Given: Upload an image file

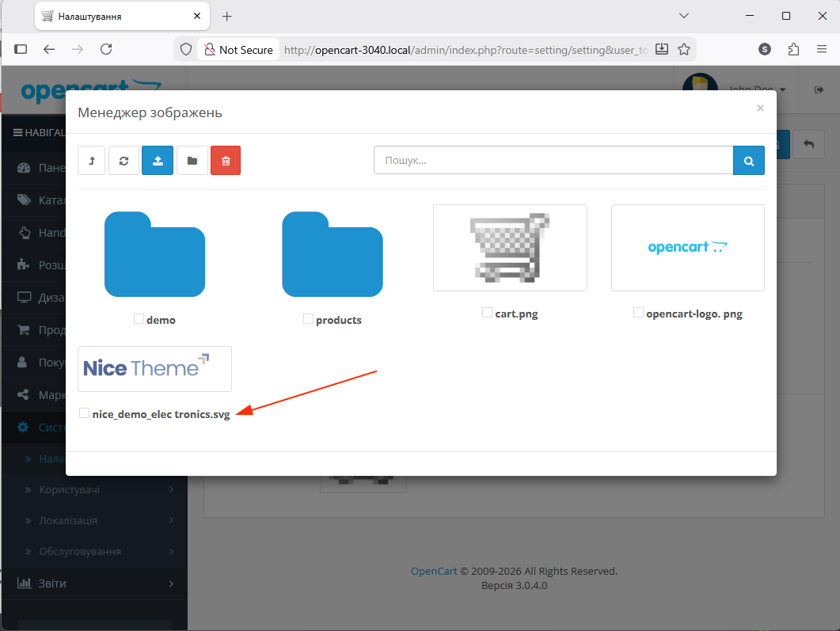Looking at the screenshot, I should (x=158, y=160).
